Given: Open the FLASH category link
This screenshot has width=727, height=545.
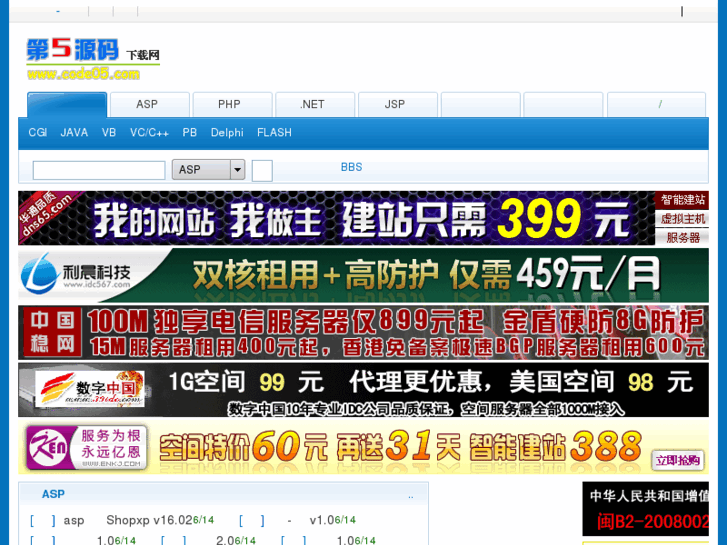Looking at the screenshot, I should (274, 133).
